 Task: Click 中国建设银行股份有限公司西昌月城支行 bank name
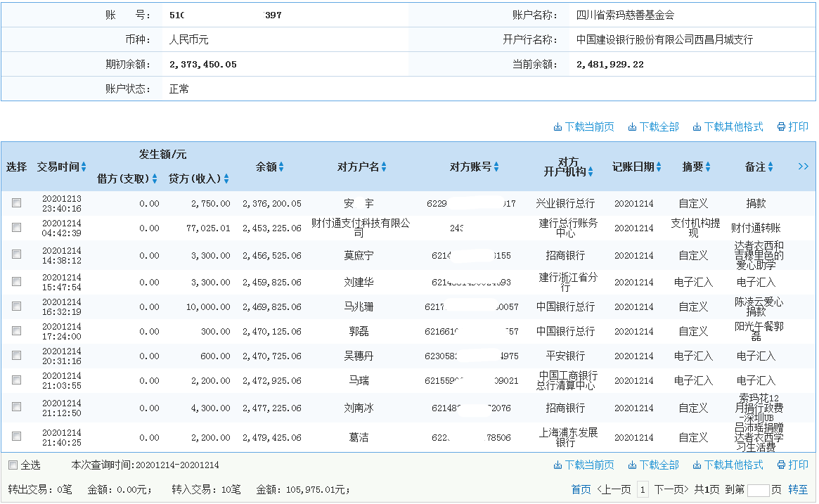pyautogui.click(x=664, y=39)
